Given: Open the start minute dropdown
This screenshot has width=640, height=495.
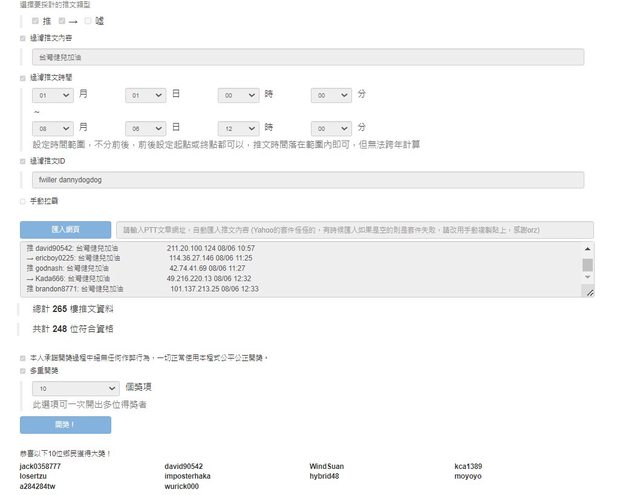Looking at the screenshot, I should [331, 95].
